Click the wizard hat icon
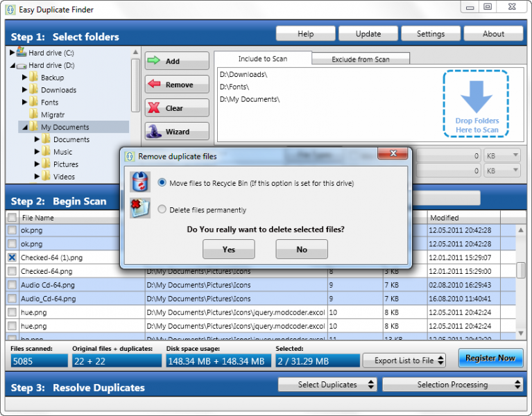 154,131
